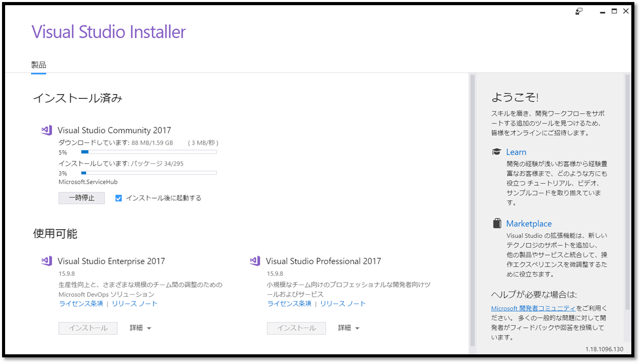Click the Visual Studio Professional 2017 logo icon
641x364 pixels.
pos(255,261)
